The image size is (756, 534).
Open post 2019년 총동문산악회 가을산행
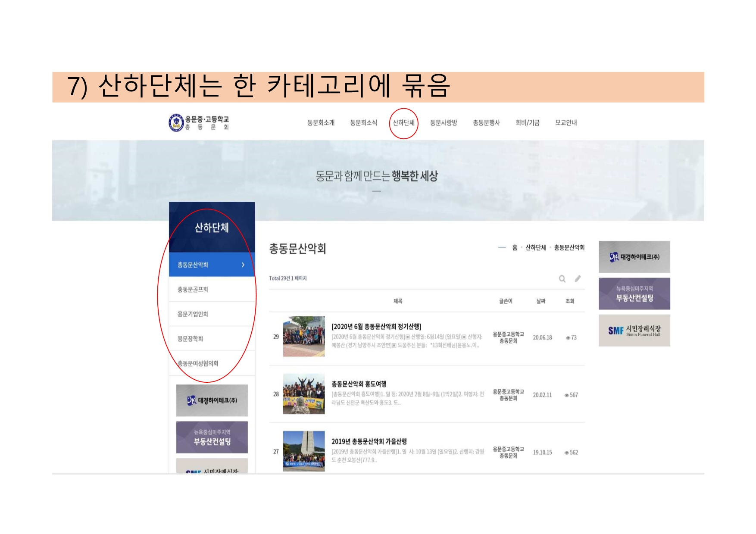point(369,441)
